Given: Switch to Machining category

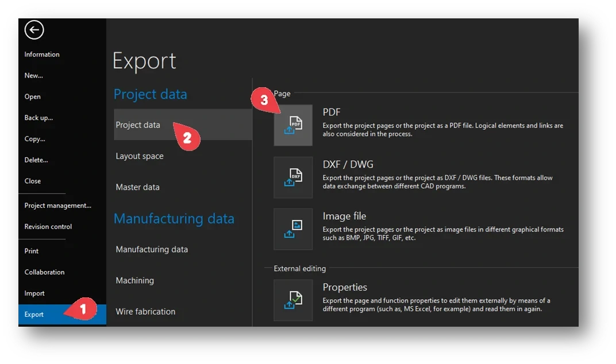Looking at the screenshot, I should [134, 280].
